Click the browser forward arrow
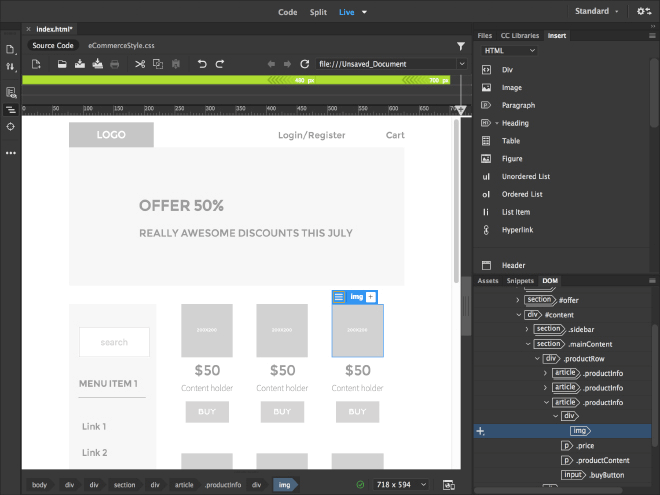Screen dimensions: 660x495 287,64
